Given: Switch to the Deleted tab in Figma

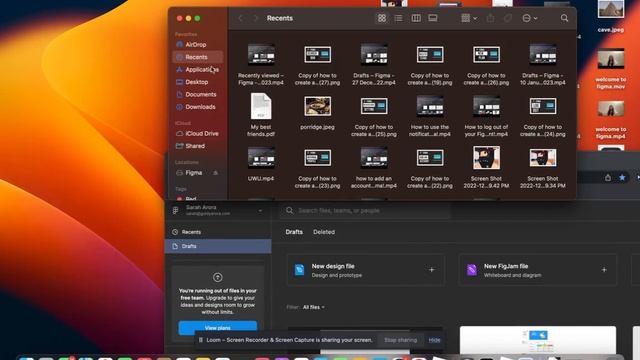Looking at the screenshot, I should (x=324, y=232).
